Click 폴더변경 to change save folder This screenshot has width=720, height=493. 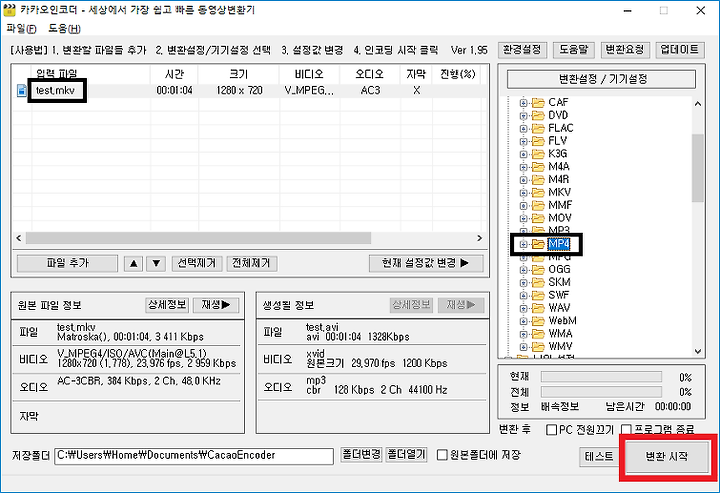(361, 455)
